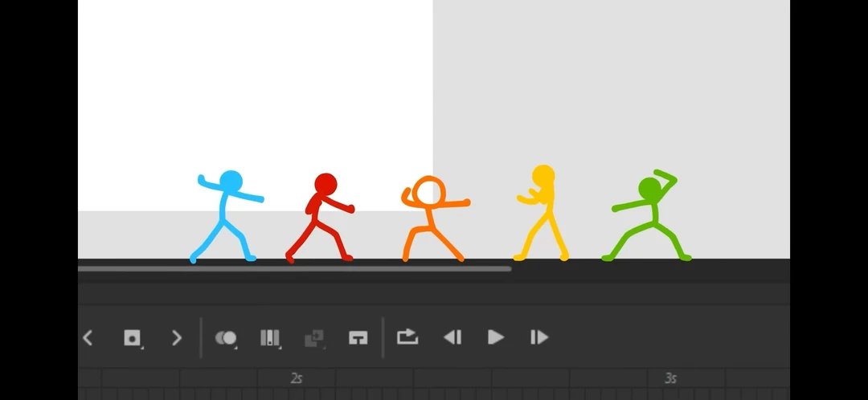Select the blue stick figure
Viewport: 868px width, 400px height.
[227, 216]
